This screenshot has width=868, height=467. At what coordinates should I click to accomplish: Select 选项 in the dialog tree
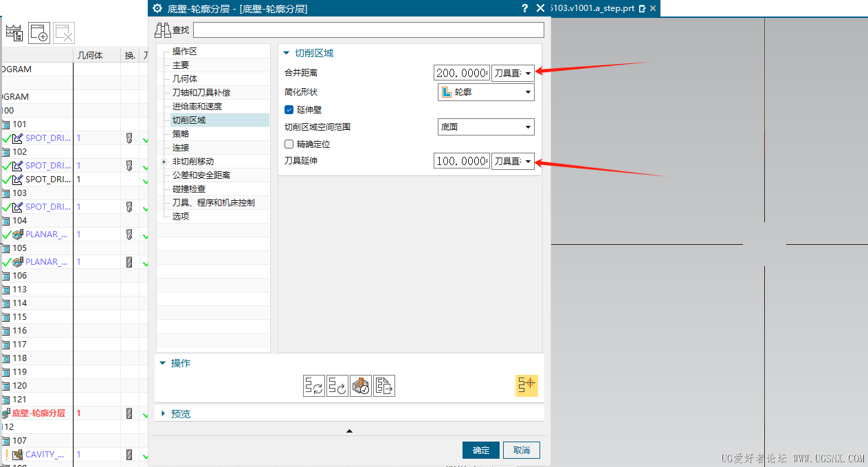coord(181,217)
